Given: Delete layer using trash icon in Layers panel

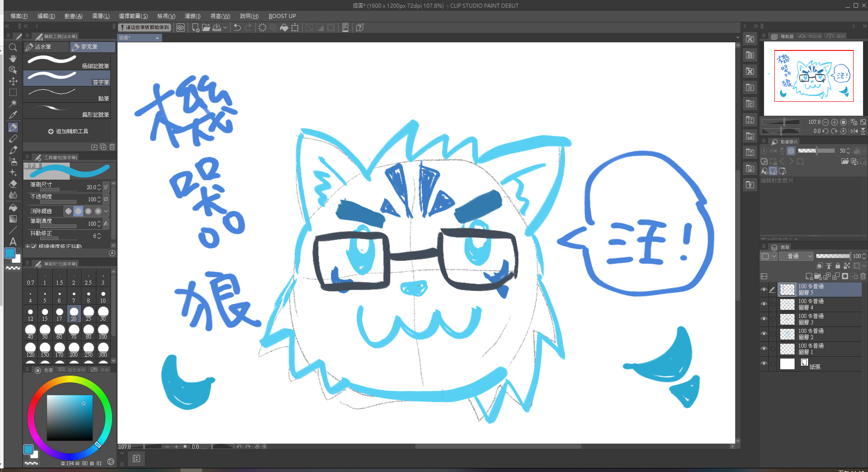Looking at the screenshot, I should (x=863, y=276).
